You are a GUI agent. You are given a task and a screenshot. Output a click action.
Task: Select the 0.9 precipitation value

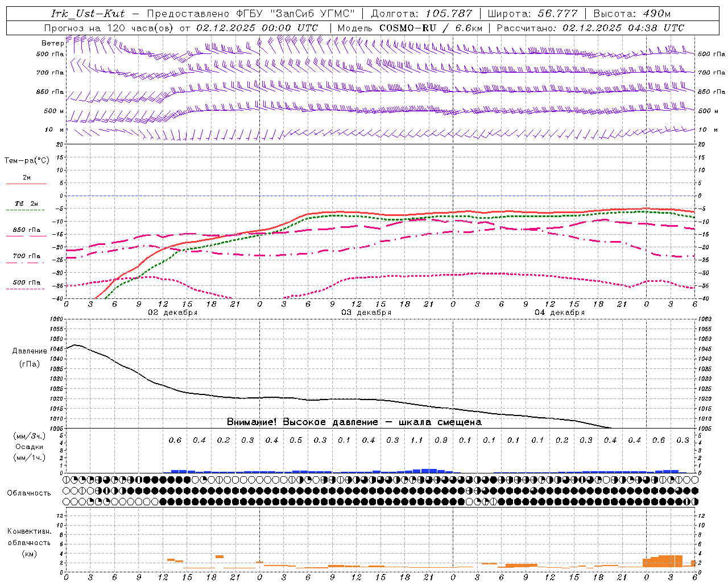coord(441,440)
